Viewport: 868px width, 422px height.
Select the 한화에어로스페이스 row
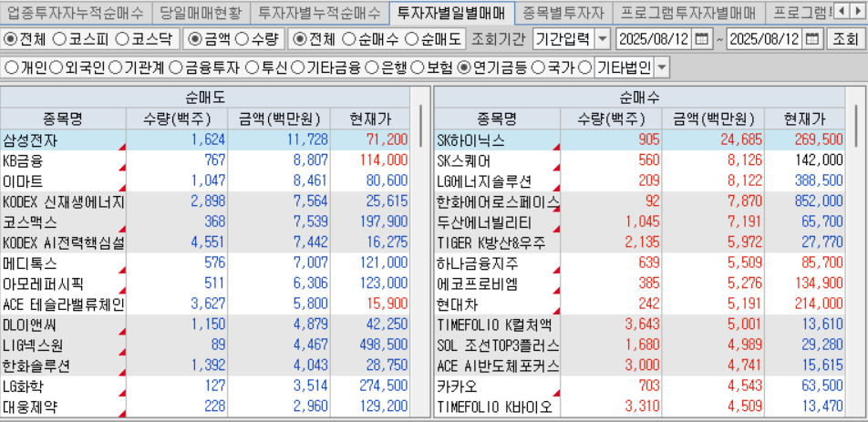pos(640,201)
